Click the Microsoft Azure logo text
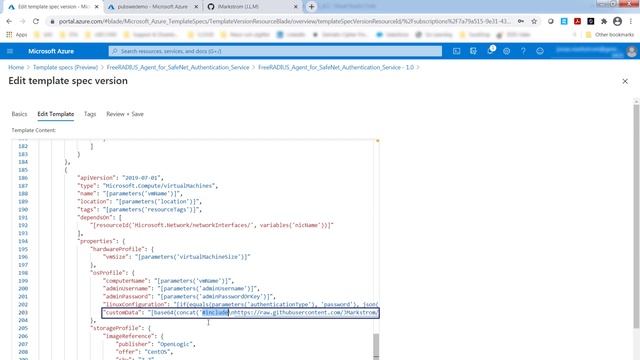 pos(51,51)
